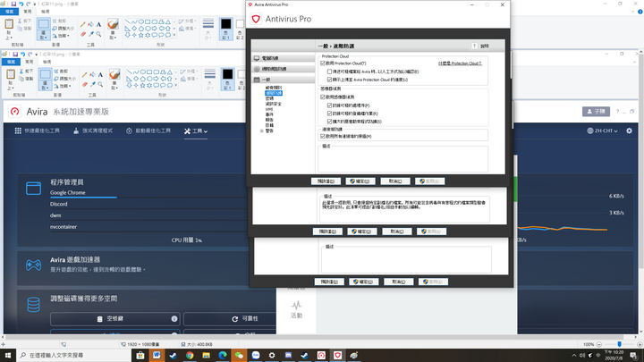Click 裁剪 crop tool in 紅傘11.png Paint ribbon

point(60,21)
